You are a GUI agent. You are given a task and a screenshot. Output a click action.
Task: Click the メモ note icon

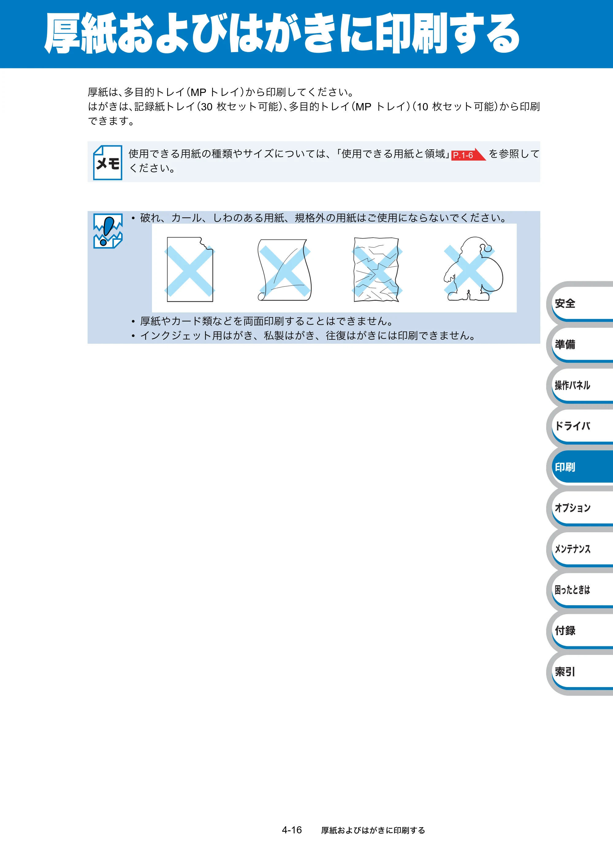pos(108,163)
